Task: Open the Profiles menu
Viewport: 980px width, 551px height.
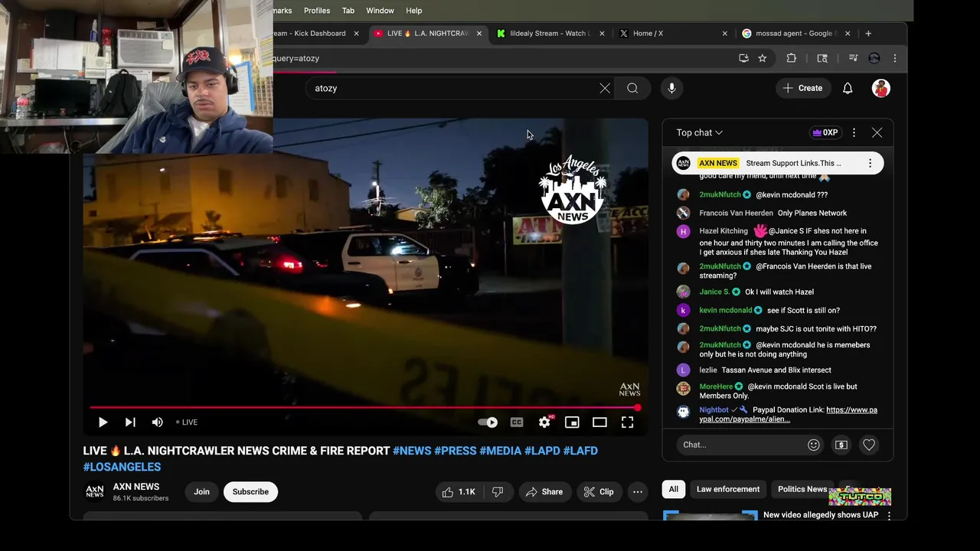Action: click(317, 11)
